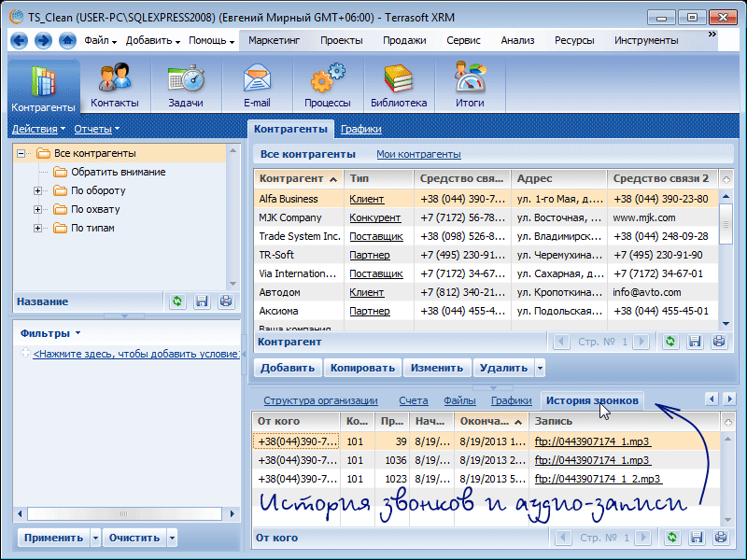
Task: Click the Forward navigation arrow icon
Action: coord(43,40)
